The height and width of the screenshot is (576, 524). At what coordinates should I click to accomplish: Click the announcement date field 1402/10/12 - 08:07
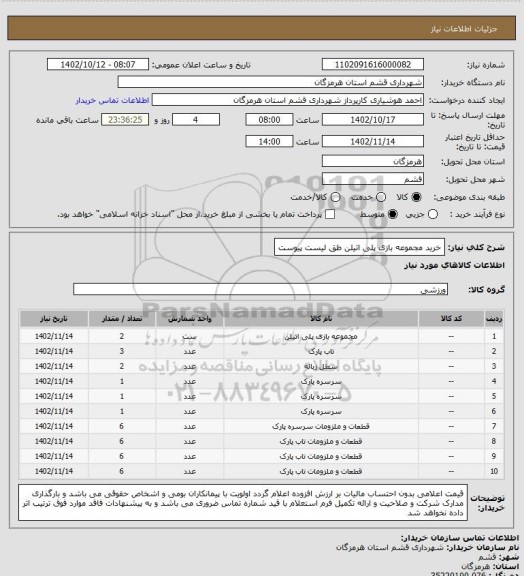(98, 65)
